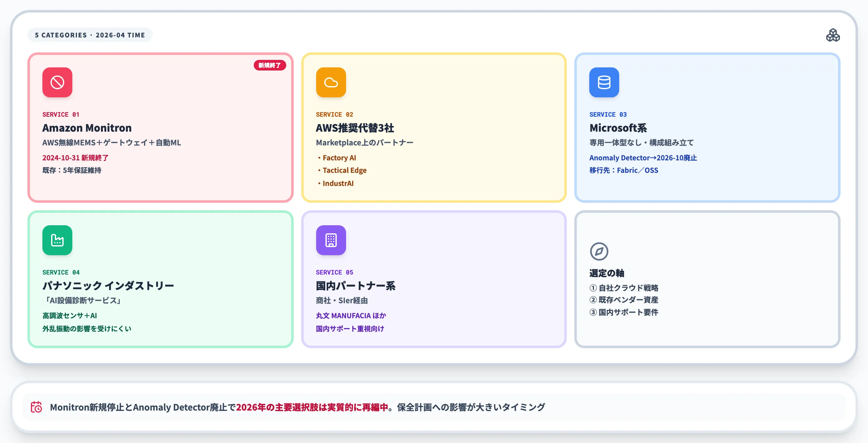
Task: Select the 5 CATEGORIES · 2026-04 TIME pill
Action: [x=90, y=35]
